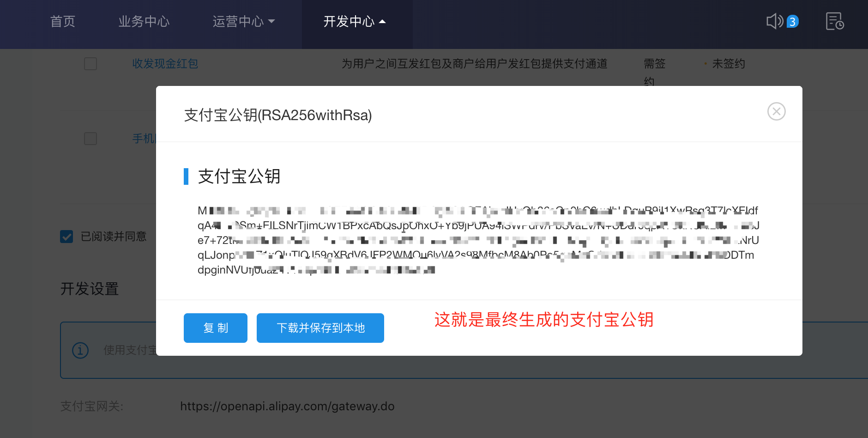This screenshot has height=438, width=868.
Task: Click the 未签约 status text
Action: (729, 64)
